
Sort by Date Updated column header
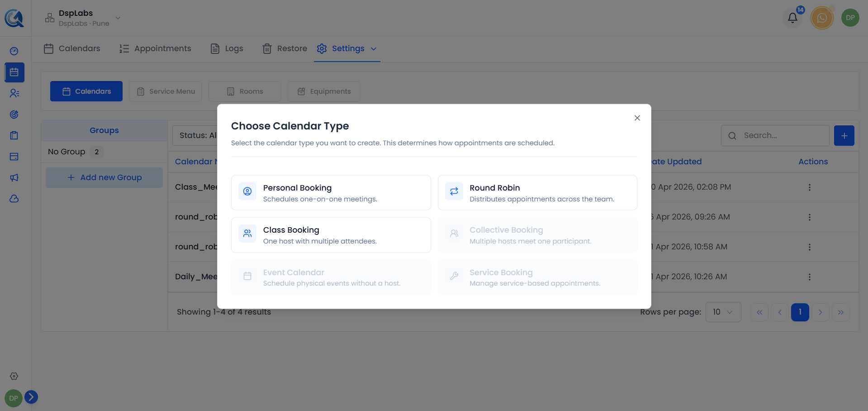click(676, 162)
